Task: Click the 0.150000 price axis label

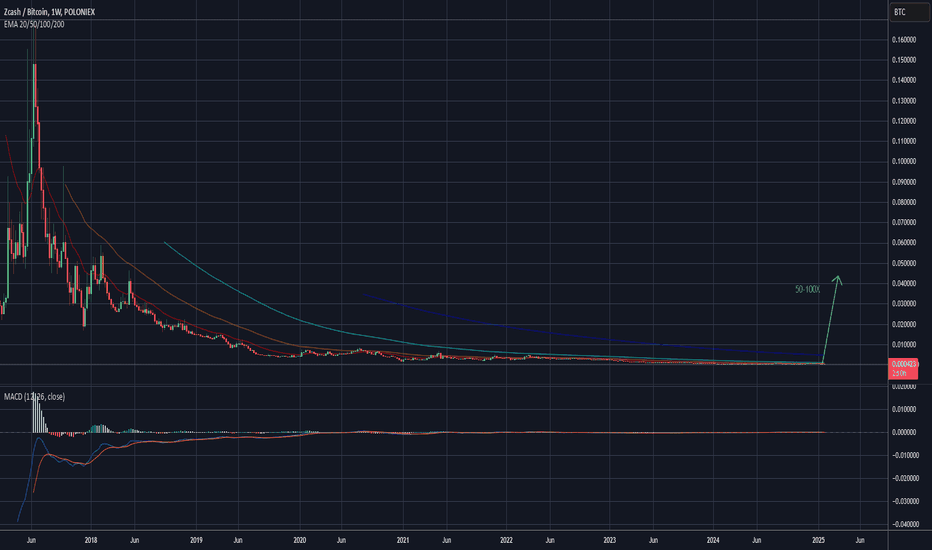Action: tap(903, 60)
